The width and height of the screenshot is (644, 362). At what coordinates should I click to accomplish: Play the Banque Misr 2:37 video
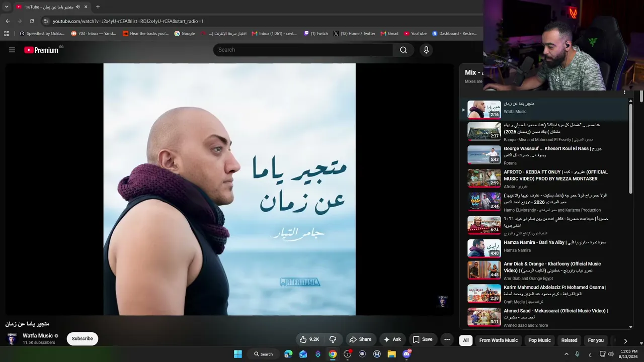click(x=484, y=131)
